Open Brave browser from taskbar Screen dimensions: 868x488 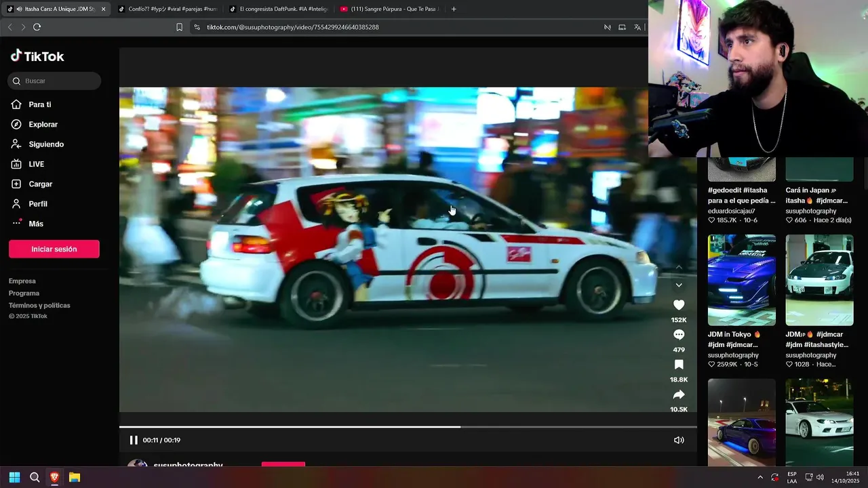(x=54, y=477)
